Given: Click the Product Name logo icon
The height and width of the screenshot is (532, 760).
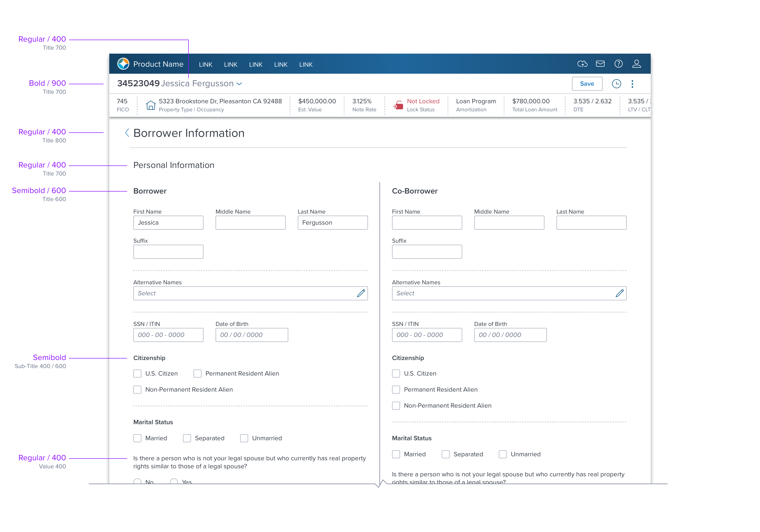Looking at the screenshot, I should point(123,64).
